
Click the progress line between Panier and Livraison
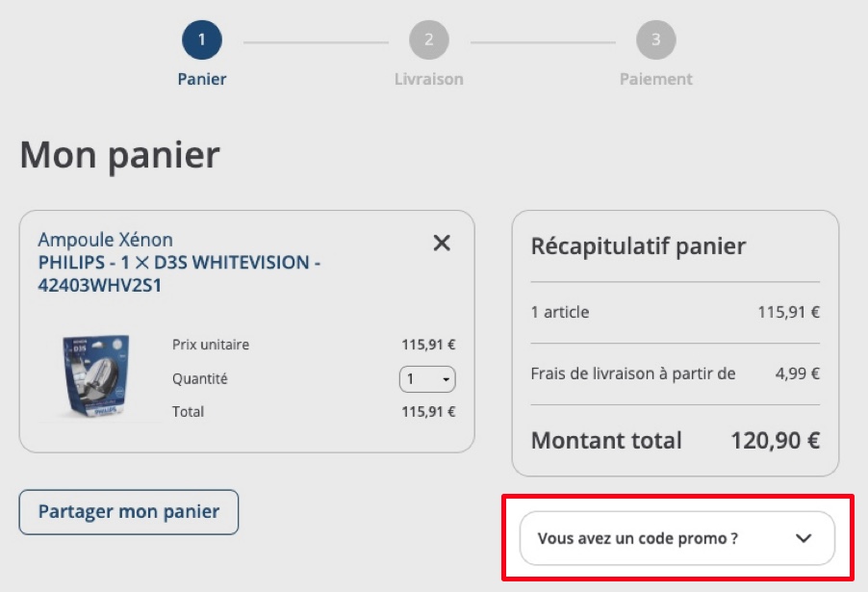[318, 41]
